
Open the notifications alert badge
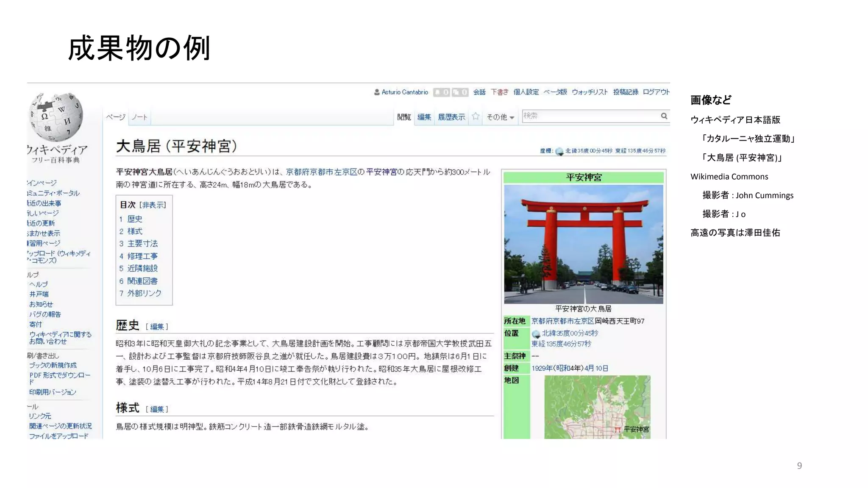(441, 92)
